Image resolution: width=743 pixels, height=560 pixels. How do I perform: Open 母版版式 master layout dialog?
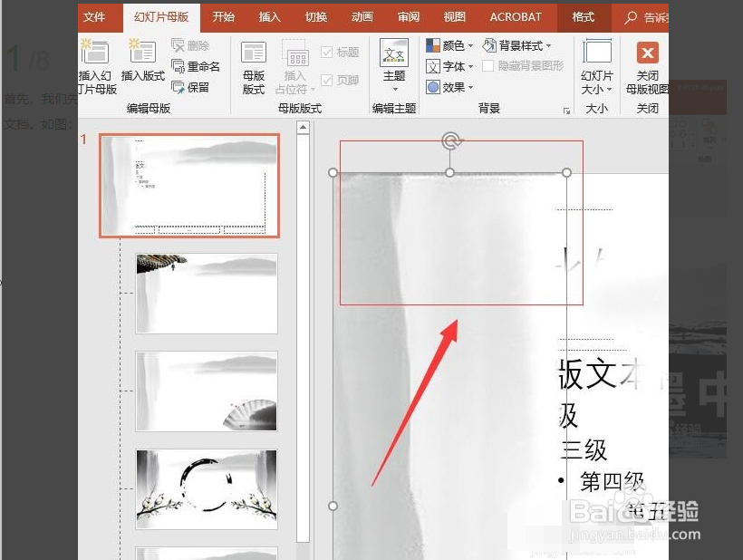(x=254, y=67)
